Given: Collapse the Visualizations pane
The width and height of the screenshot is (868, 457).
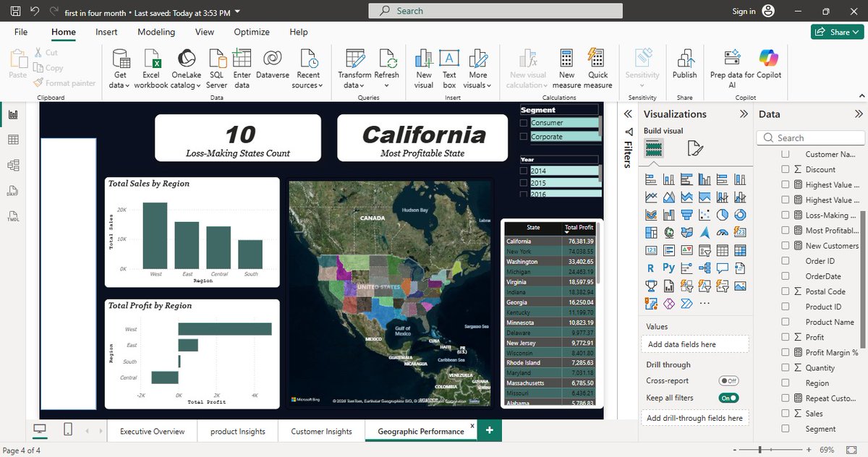Looking at the screenshot, I should [744, 114].
